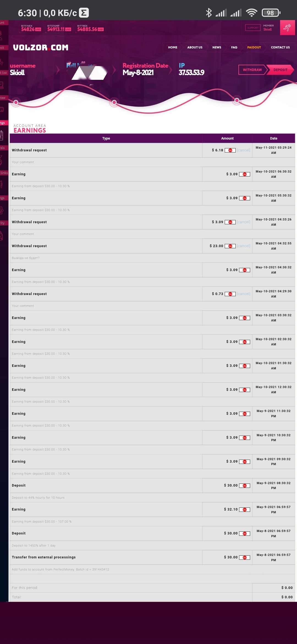The image size is (297, 644).
Task: Click the Perfect Money icon in the $6.18 withdrawal row
Action: pos(230,150)
